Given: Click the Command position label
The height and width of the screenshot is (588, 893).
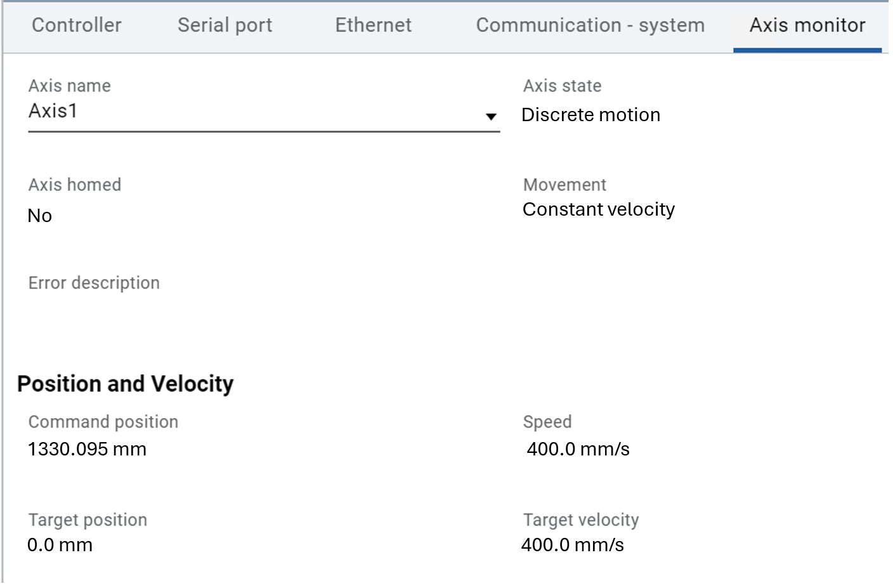Looking at the screenshot, I should [103, 422].
